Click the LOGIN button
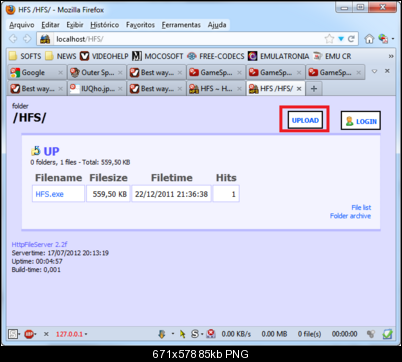The image size is (402, 362). pos(361,121)
